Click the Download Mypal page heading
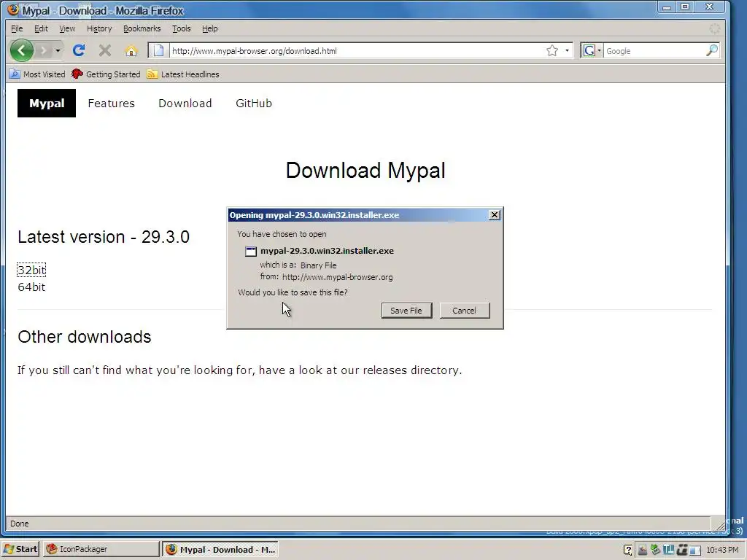 [365, 170]
